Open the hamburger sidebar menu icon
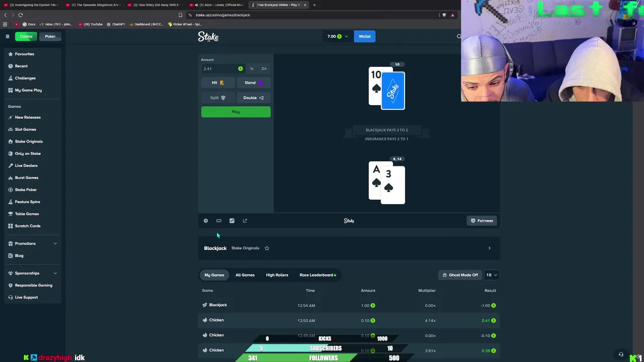This screenshot has height=362, width=644. pyautogui.click(x=8, y=36)
